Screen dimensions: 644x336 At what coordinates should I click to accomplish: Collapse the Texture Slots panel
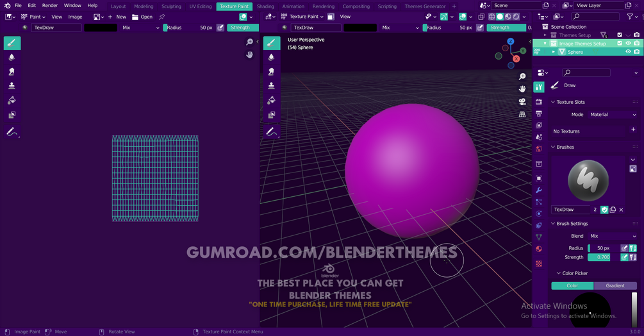pyautogui.click(x=552, y=102)
